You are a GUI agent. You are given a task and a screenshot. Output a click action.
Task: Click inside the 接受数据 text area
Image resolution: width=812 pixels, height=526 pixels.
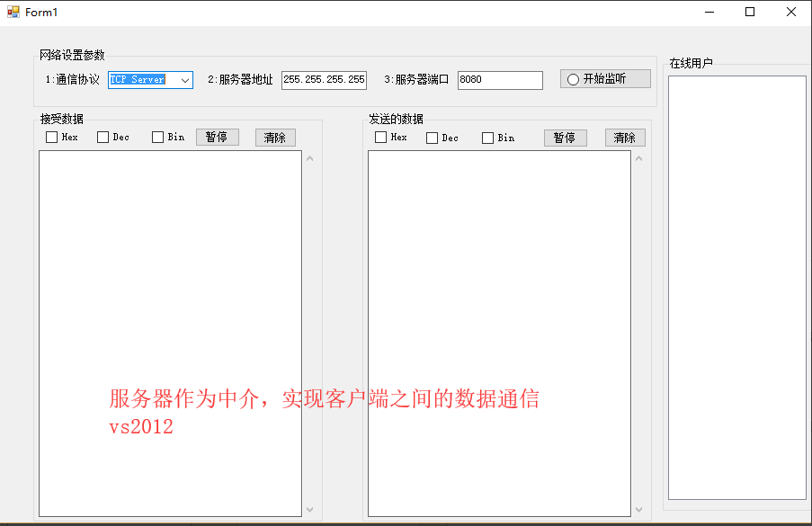pos(170,334)
